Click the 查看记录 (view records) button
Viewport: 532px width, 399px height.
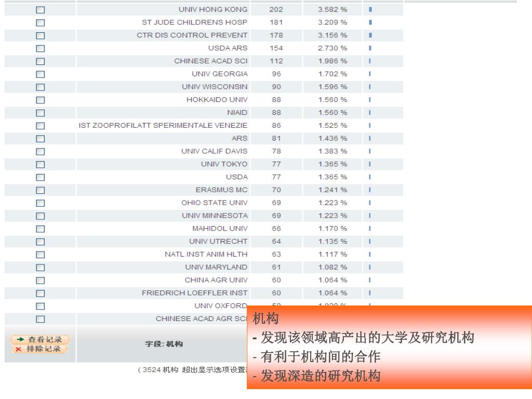(x=40, y=339)
